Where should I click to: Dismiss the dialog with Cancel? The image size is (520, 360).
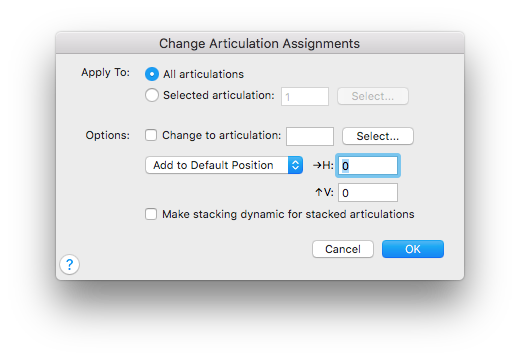pos(343,249)
